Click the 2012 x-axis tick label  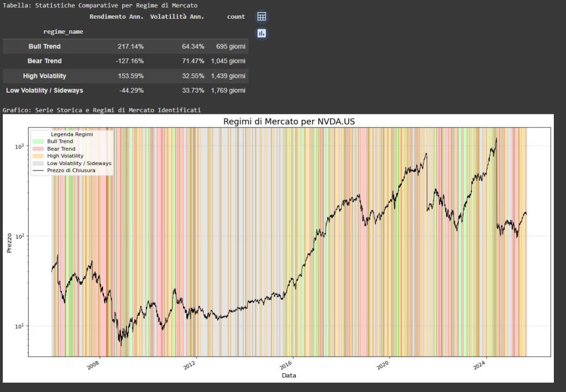coord(190,365)
